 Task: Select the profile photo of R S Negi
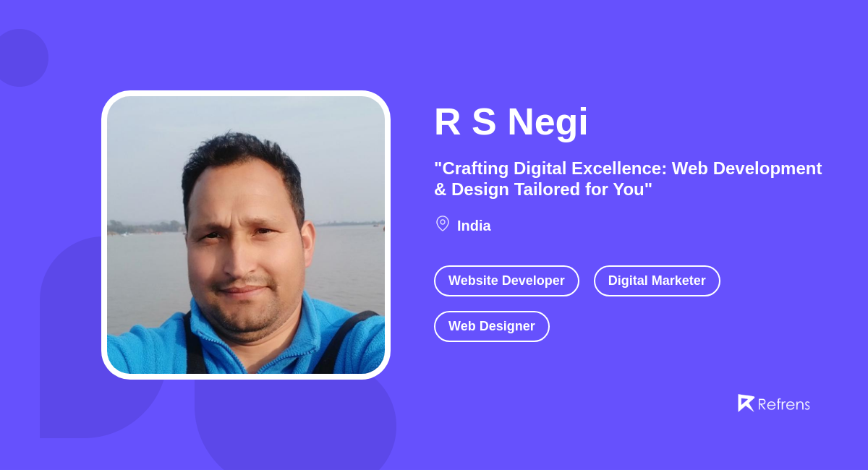(246, 234)
